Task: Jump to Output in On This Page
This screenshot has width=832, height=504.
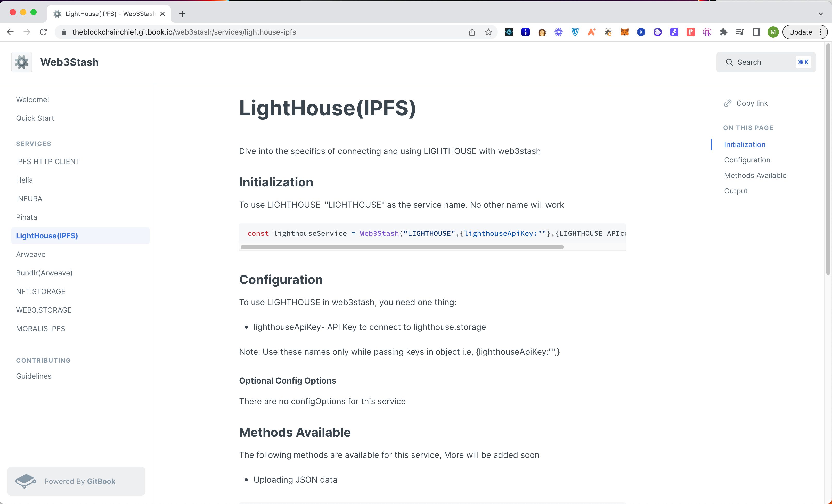Action: [x=736, y=191]
